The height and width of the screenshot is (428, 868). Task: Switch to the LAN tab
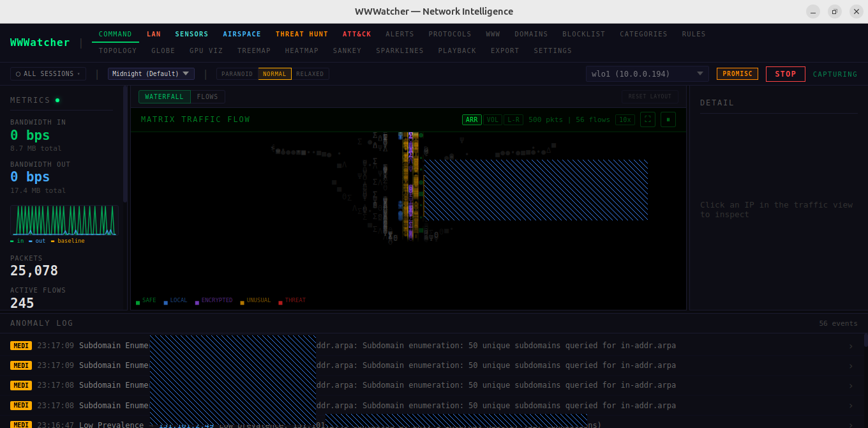point(154,34)
